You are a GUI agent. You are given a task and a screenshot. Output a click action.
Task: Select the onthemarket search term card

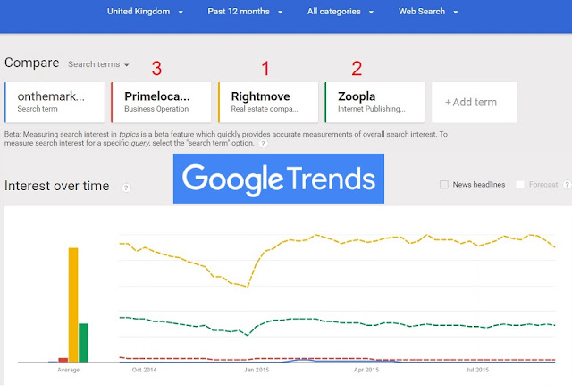(x=55, y=103)
